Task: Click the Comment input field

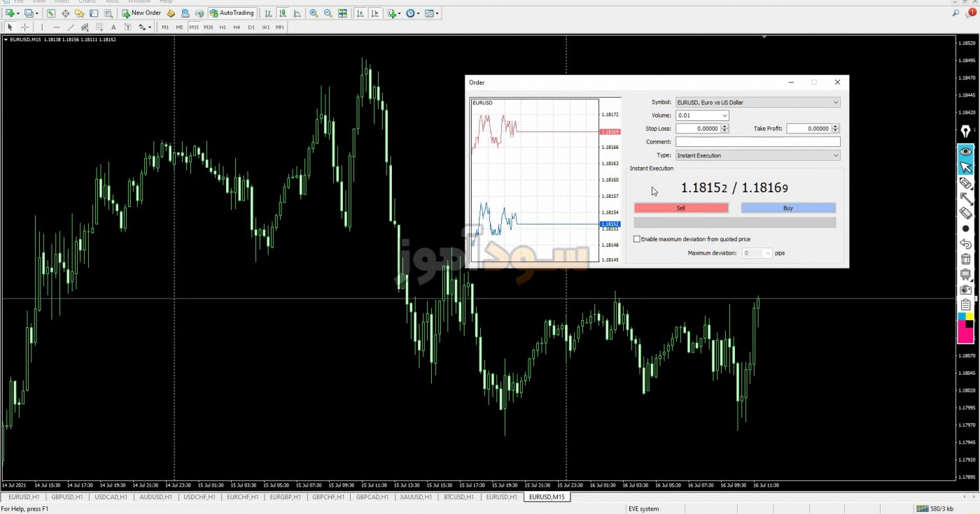Action: click(x=757, y=142)
